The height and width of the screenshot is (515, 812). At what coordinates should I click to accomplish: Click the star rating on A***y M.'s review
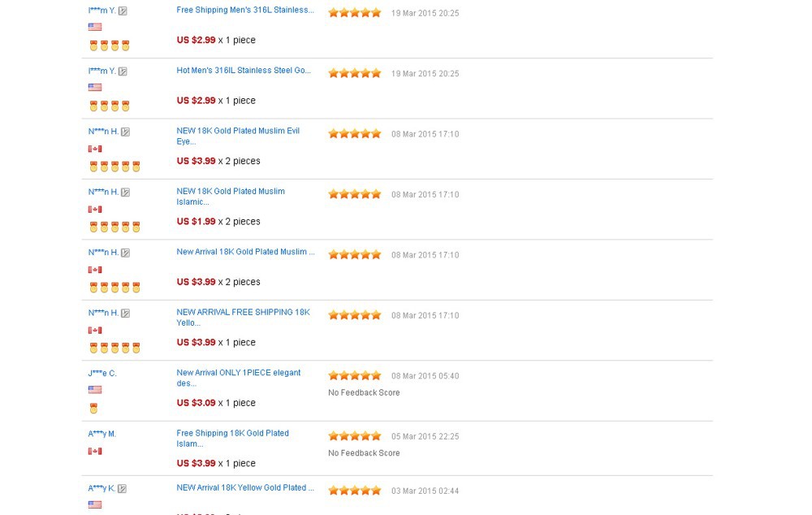pyautogui.click(x=354, y=436)
